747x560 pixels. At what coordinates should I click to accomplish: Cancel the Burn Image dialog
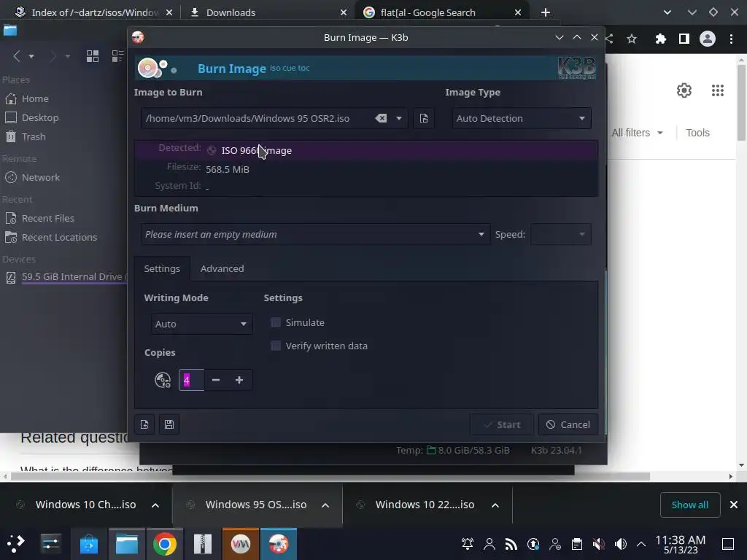coord(568,424)
